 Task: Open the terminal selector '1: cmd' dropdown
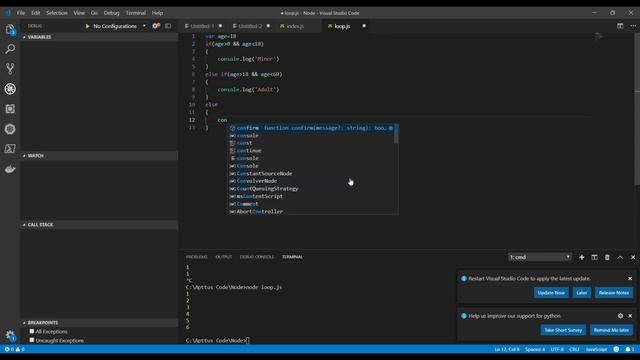click(x=540, y=257)
